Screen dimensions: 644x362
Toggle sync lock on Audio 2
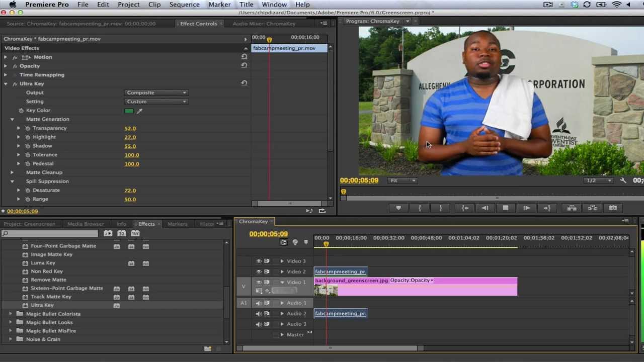[x=267, y=313]
